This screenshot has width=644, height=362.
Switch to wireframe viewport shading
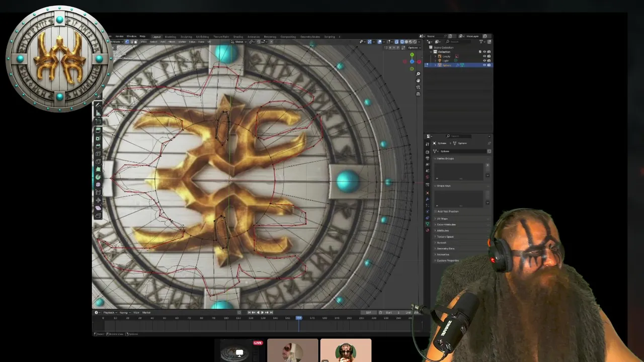(402, 42)
